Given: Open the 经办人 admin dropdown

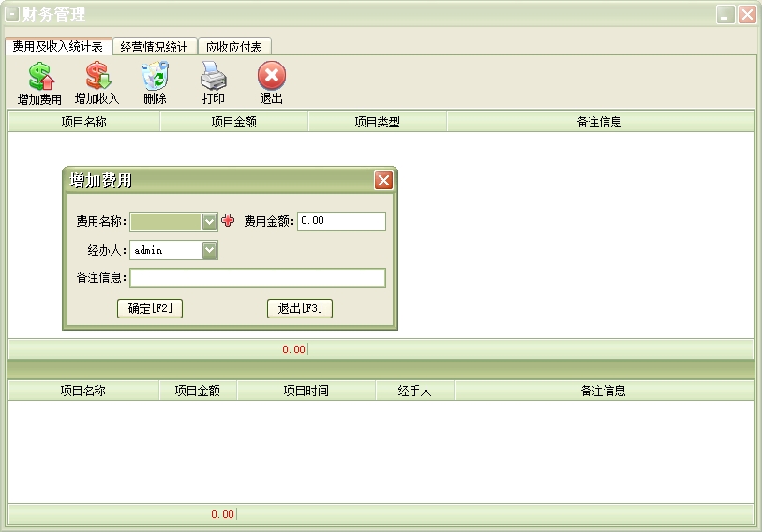Looking at the screenshot, I should pos(210,250).
